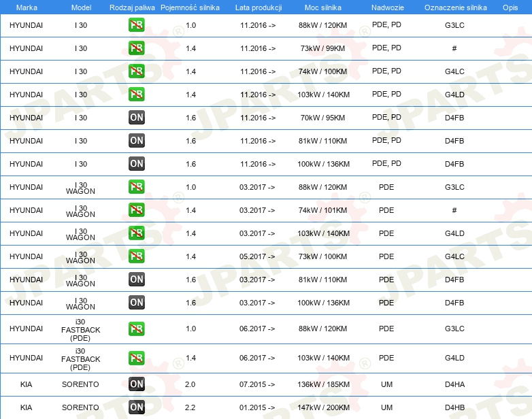Click 70kW / 95KM power cell
The width and height of the screenshot is (532, 419).
click(322, 118)
